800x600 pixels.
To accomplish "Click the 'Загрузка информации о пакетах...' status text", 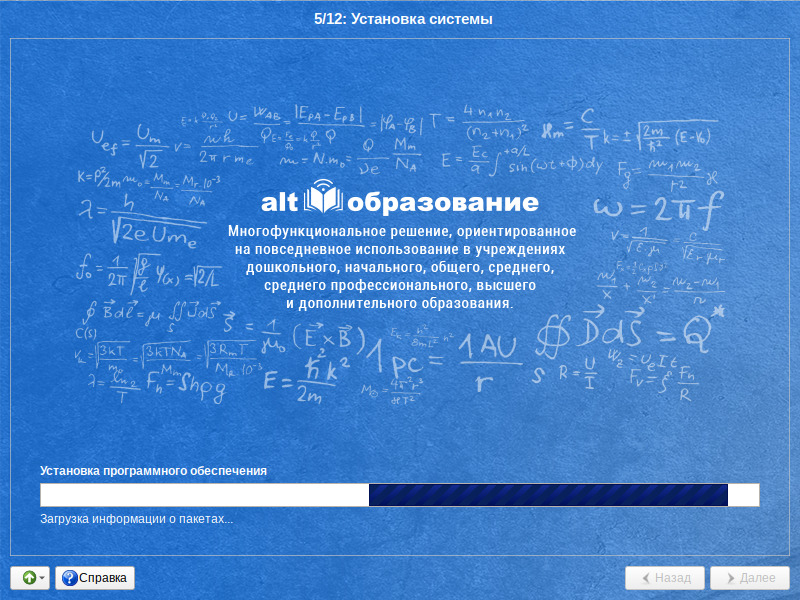I will click(137, 519).
